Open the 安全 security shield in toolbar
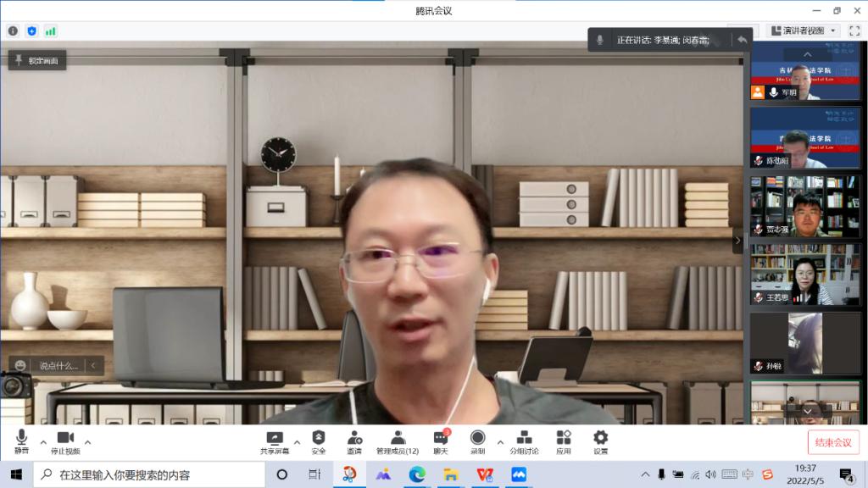 pyautogui.click(x=318, y=441)
